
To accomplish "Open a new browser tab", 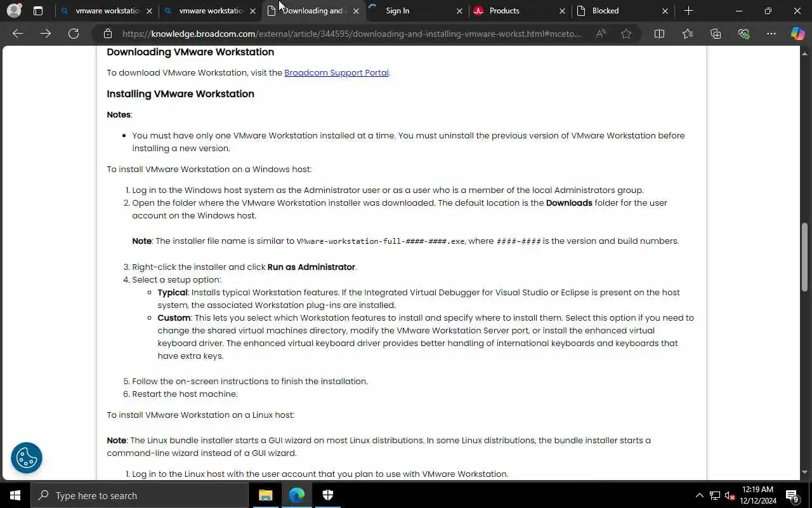I will 688,11.
